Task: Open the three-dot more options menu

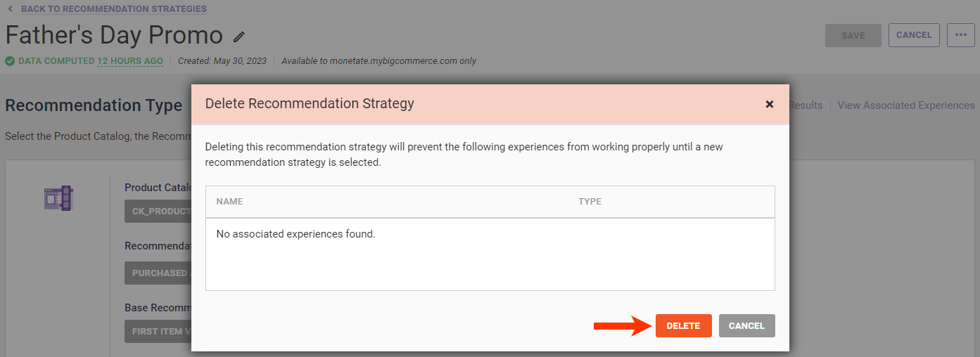Action: tap(960, 35)
